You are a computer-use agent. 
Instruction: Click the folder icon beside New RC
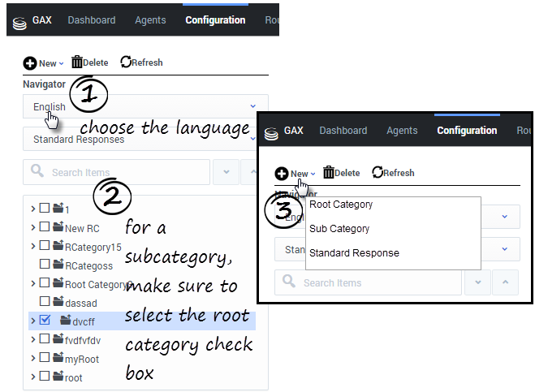coord(58,228)
